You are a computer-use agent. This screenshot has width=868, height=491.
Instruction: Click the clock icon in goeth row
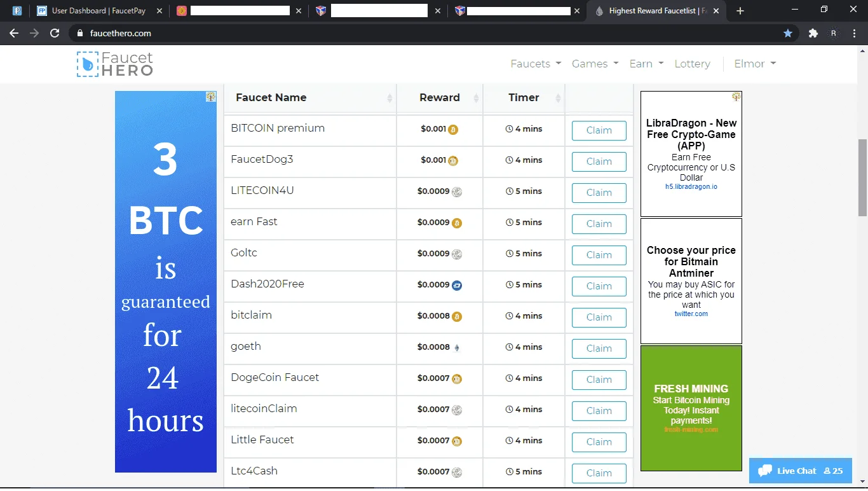pyautogui.click(x=509, y=347)
